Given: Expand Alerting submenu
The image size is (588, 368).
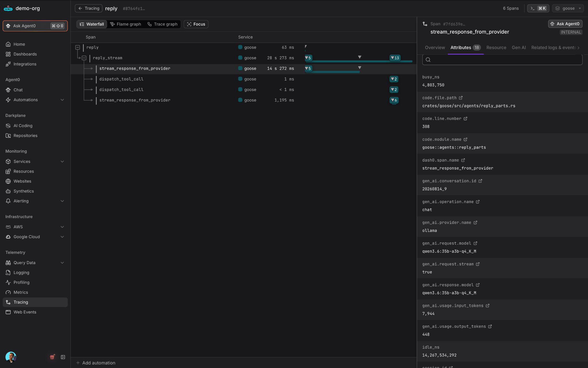Looking at the screenshot, I should [x=62, y=201].
